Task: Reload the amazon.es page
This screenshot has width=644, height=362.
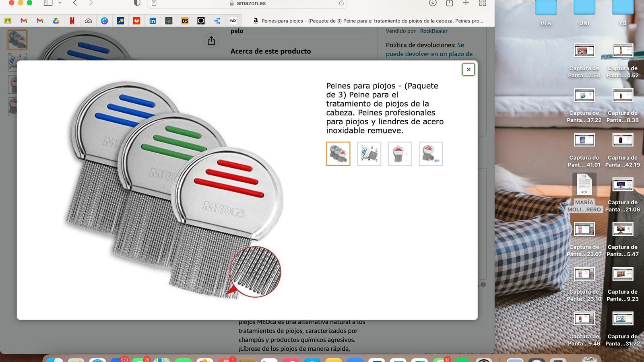Action: pyautogui.click(x=341, y=3)
